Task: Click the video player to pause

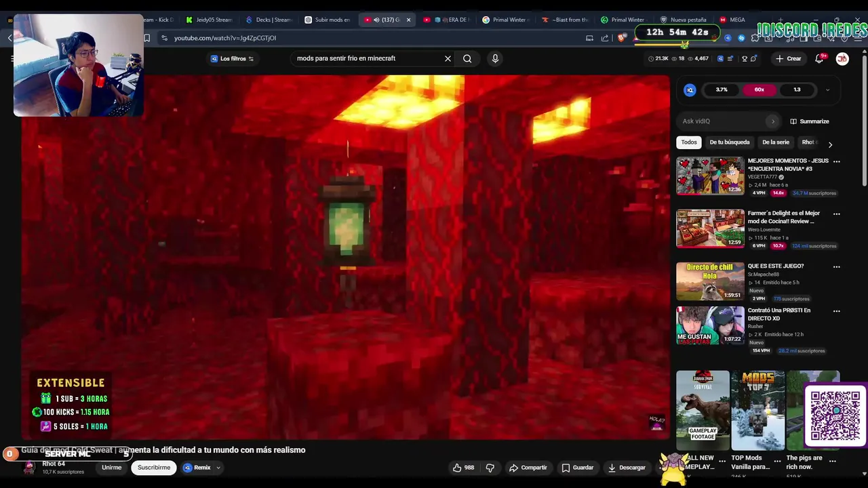Action: point(346,258)
